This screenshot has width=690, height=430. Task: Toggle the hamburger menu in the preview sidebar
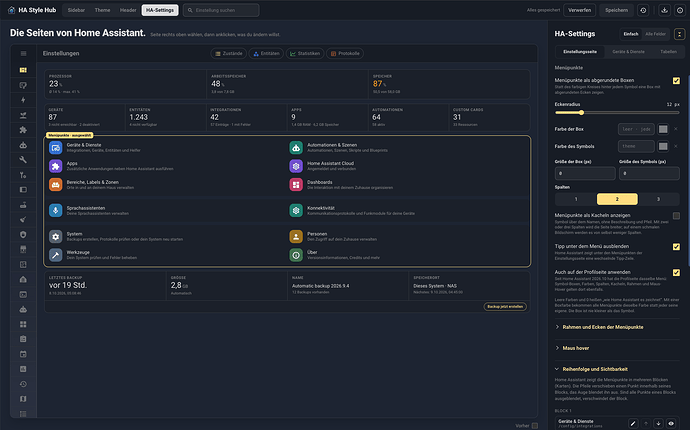(23, 54)
